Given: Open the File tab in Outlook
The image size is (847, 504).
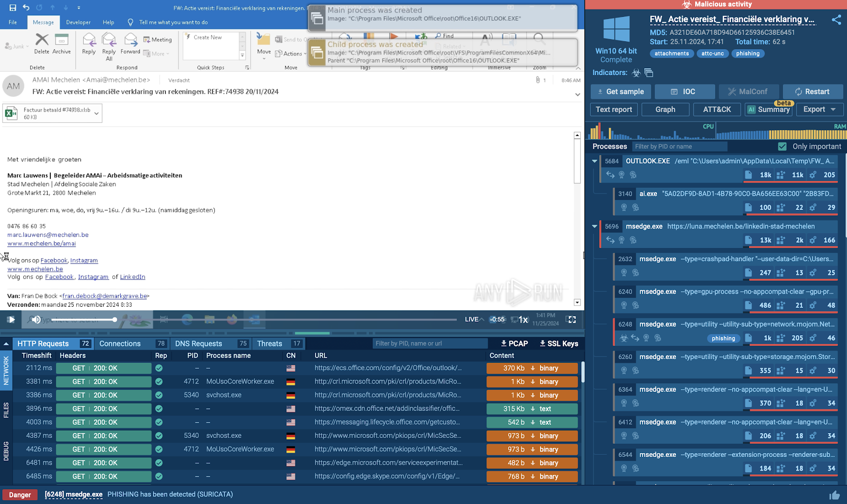Looking at the screenshot, I should tap(13, 22).
